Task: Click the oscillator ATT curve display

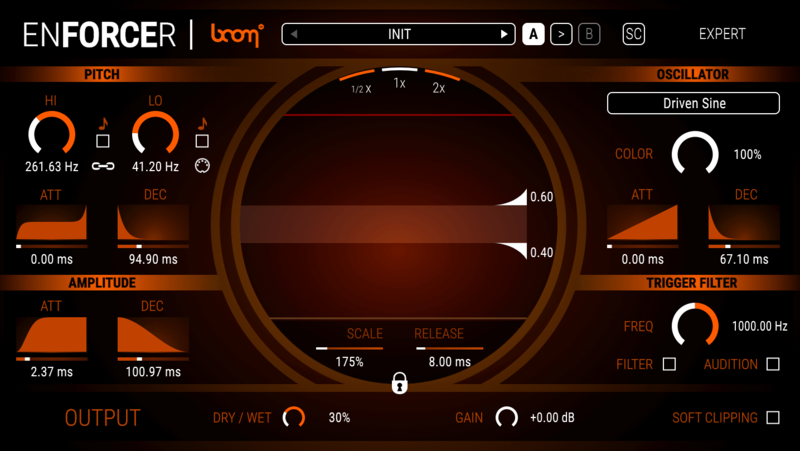Action: coord(642,222)
